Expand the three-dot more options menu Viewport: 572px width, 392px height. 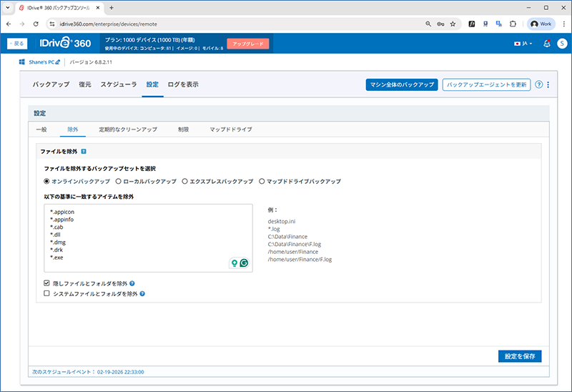click(x=548, y=84)
